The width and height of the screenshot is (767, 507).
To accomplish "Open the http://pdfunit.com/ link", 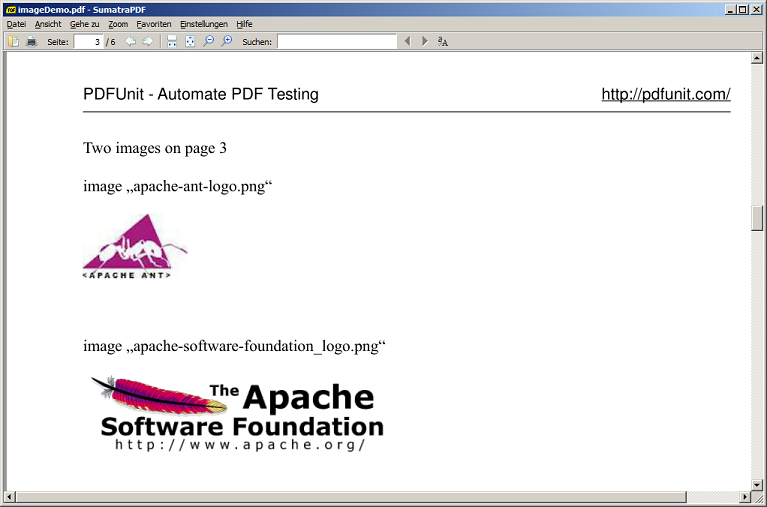I will (665, 94).
